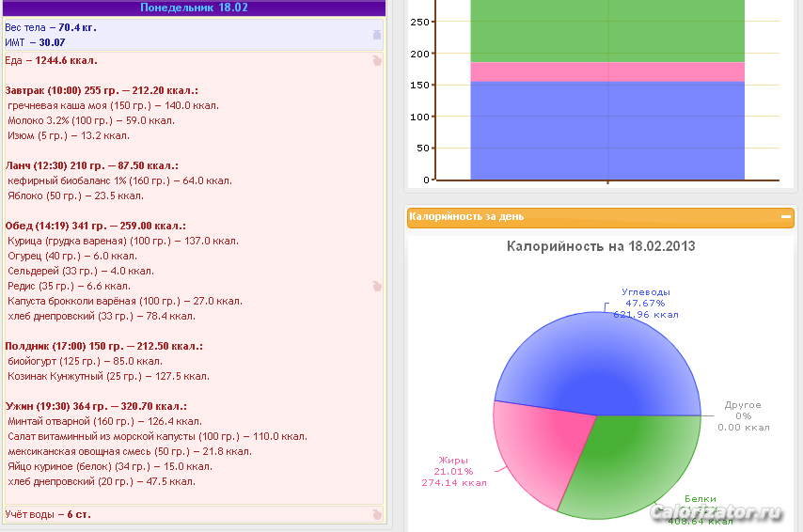Image resolution: width=803 pixels, height=532 pixels.
Task: Click the apple icon in the Учёт воды row
Action: tap(377, 514)
